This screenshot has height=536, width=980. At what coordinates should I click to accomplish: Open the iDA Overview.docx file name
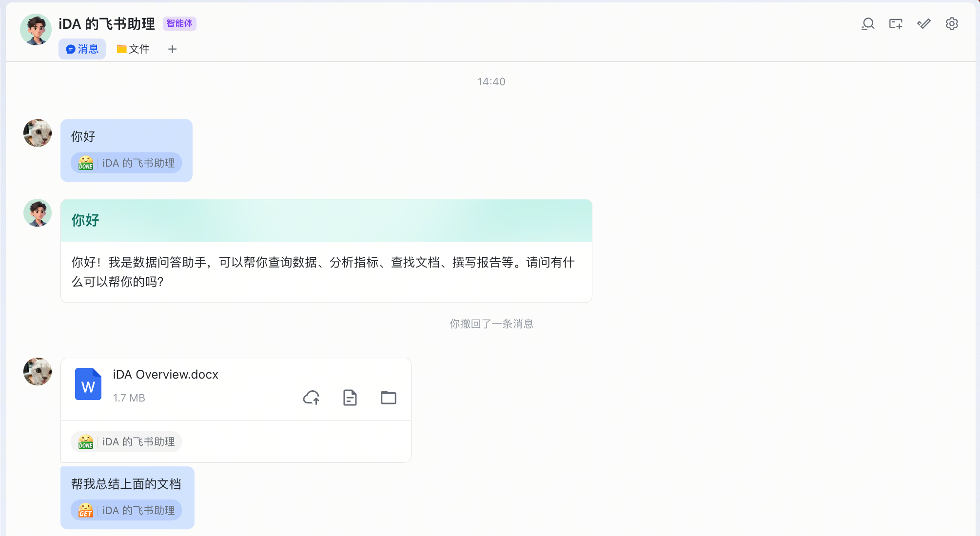pyautogui.click(x=166, y=374)
